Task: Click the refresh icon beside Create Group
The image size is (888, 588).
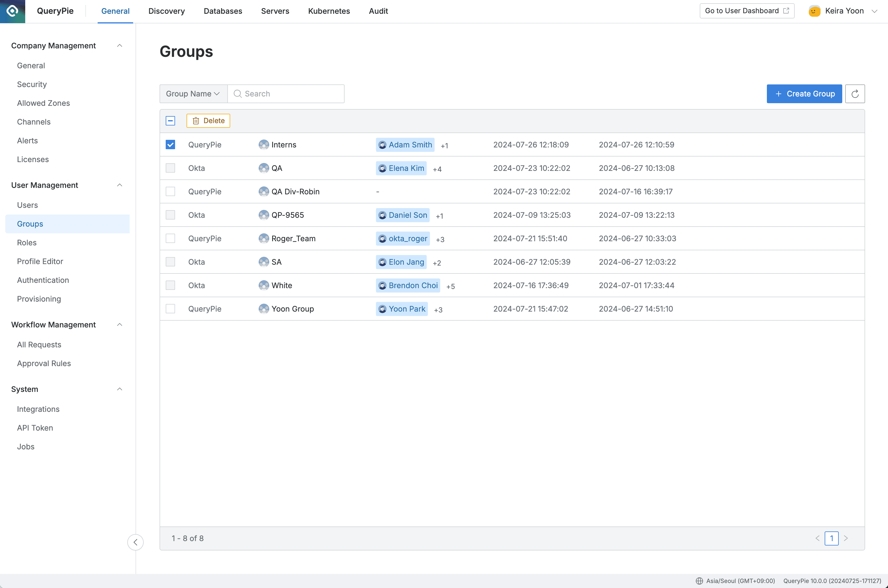Action: 856,94
